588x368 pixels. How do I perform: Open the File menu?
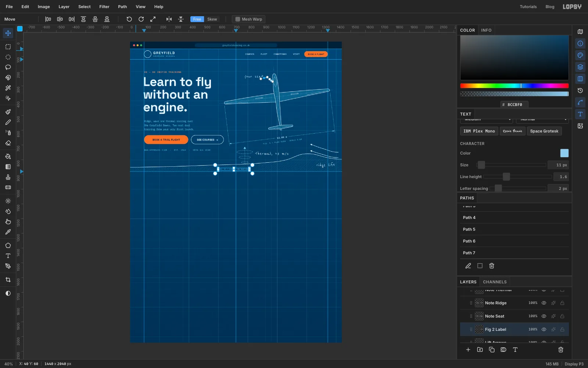[x=9, y=7]
